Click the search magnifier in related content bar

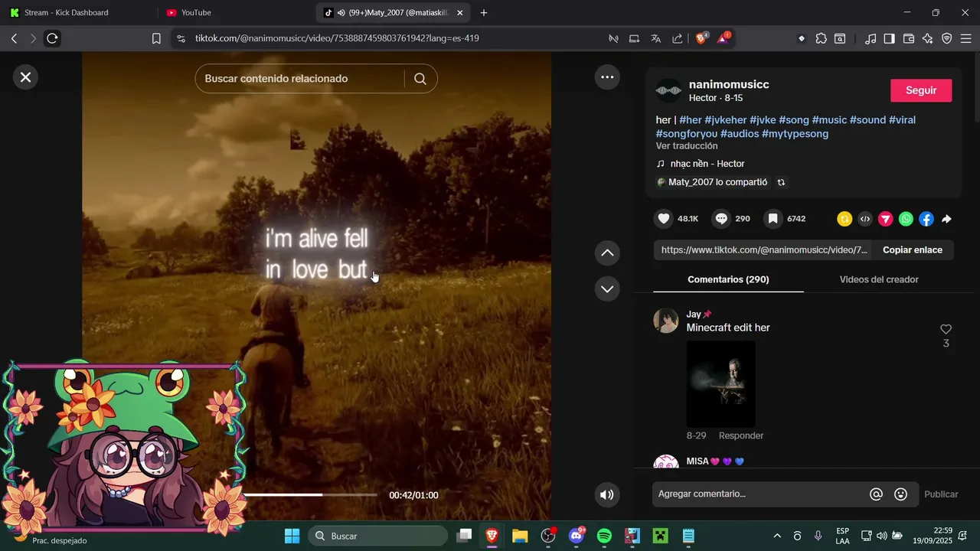[420, 79]
